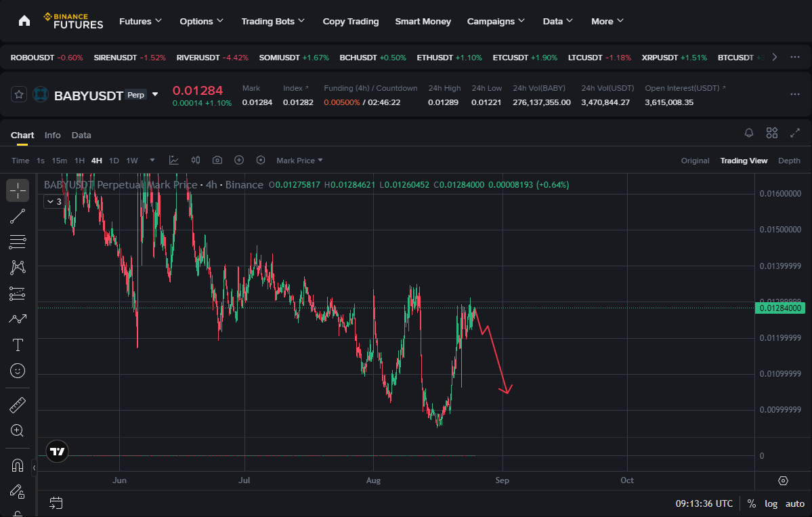Select the 1s time interval
The width and height of the screenshot is (812, 517).
tap(41, 161)
